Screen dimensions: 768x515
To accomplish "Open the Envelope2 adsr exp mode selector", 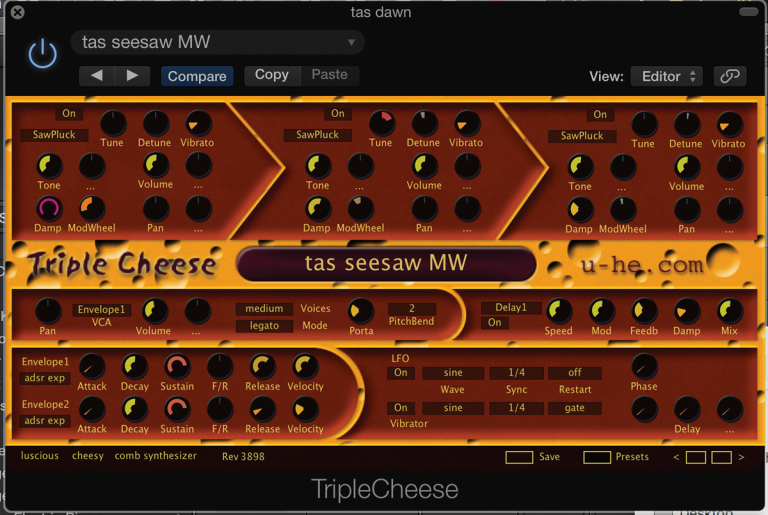I will (45, 421).
